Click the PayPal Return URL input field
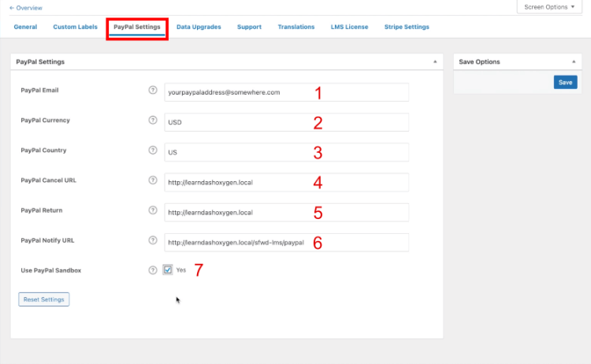The height and width of the screenshot is (364, 591). 287,213
